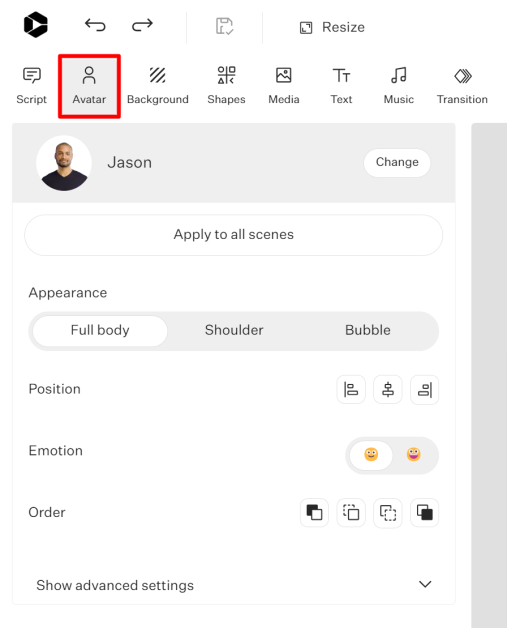
Task: Select Full body appearance
Action: click(x=100, y=330)
